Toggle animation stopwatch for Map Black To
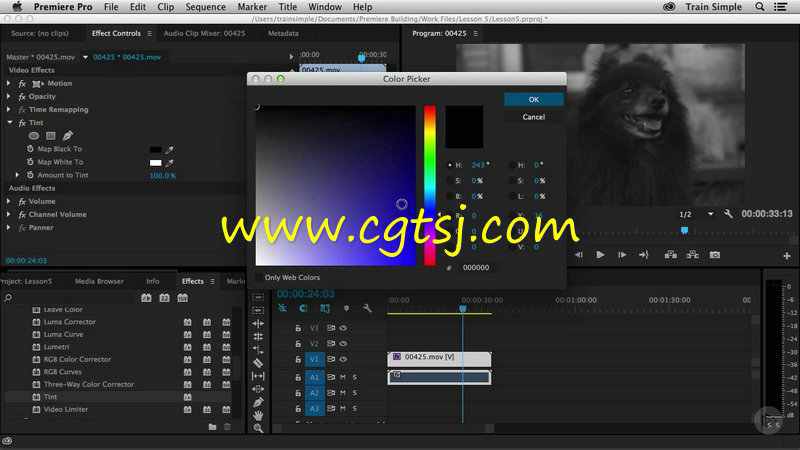This screenshot has width=800, height=450. pos(30,149)
